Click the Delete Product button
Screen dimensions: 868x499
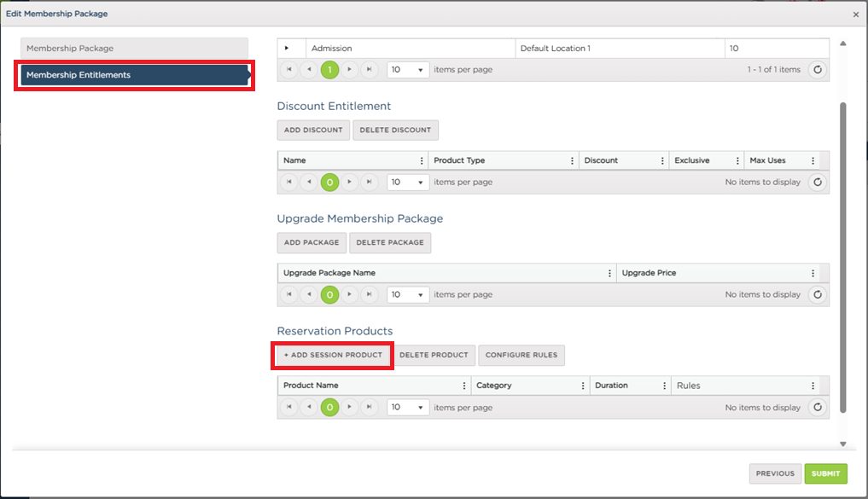[x=434, y=355]
